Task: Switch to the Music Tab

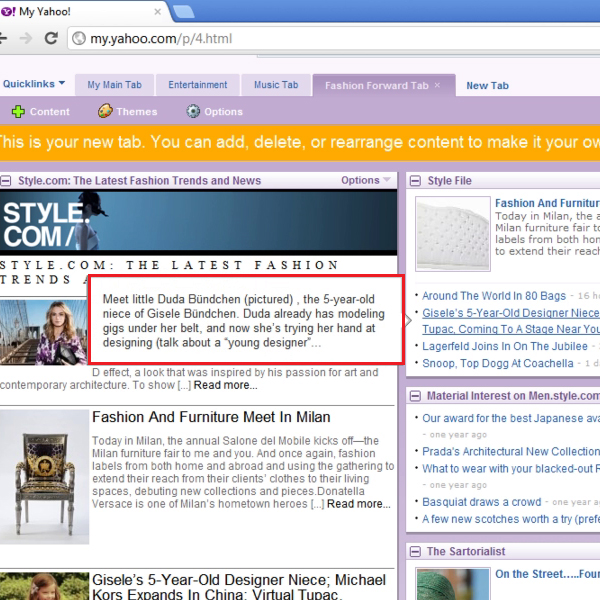Action: point(276,85)
